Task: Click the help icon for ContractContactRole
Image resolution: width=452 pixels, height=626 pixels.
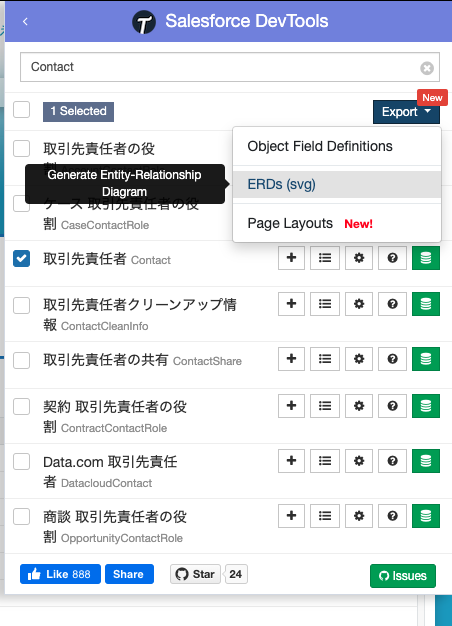Action: 393,406
